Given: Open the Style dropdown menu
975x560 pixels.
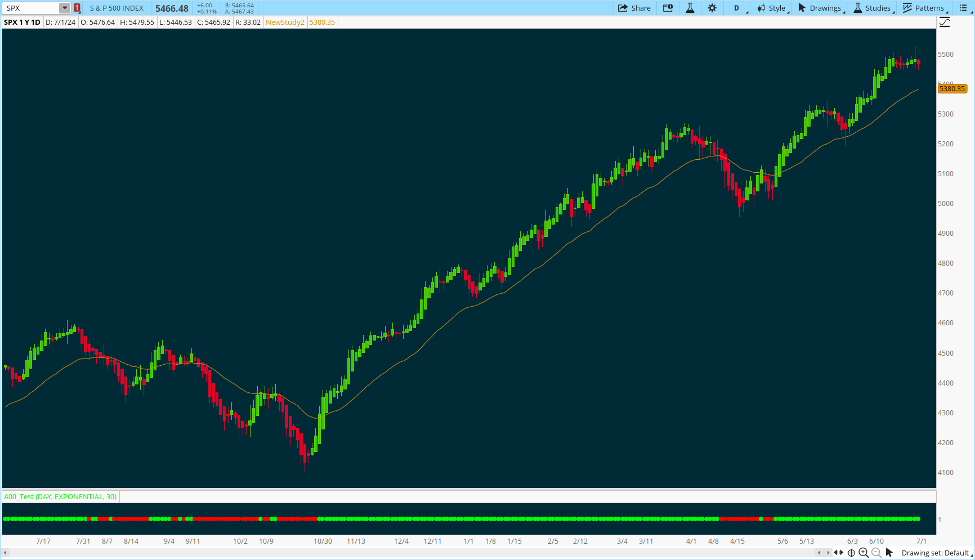Looking at the screenshot, I should [x=772, y=8].
